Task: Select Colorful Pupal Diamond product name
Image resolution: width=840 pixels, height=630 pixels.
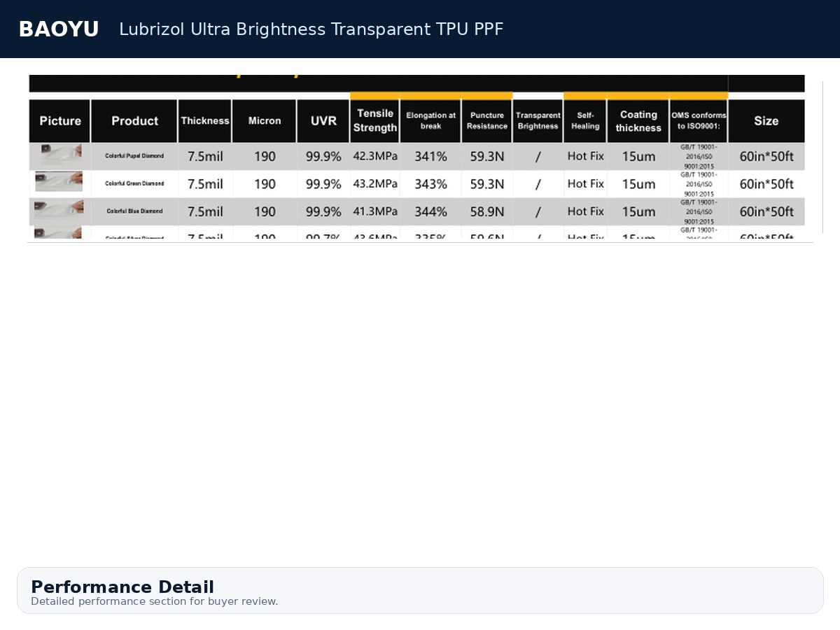Action: 134,156
